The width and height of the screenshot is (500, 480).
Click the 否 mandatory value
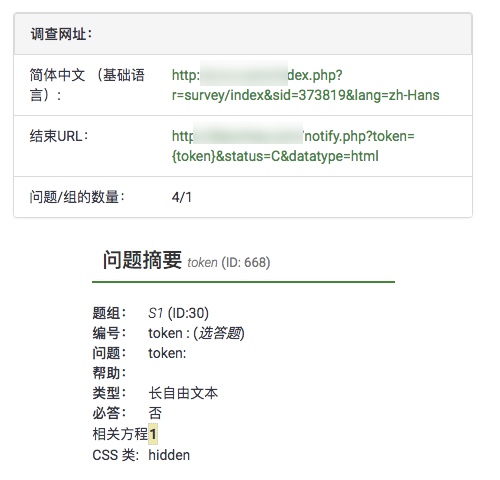(x=155, y=413)
